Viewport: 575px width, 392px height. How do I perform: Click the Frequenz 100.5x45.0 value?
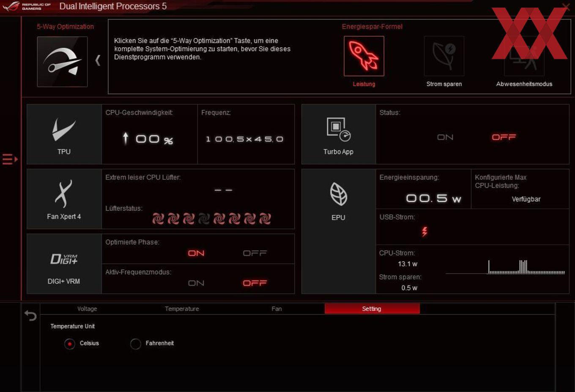[x=244, y=139]
